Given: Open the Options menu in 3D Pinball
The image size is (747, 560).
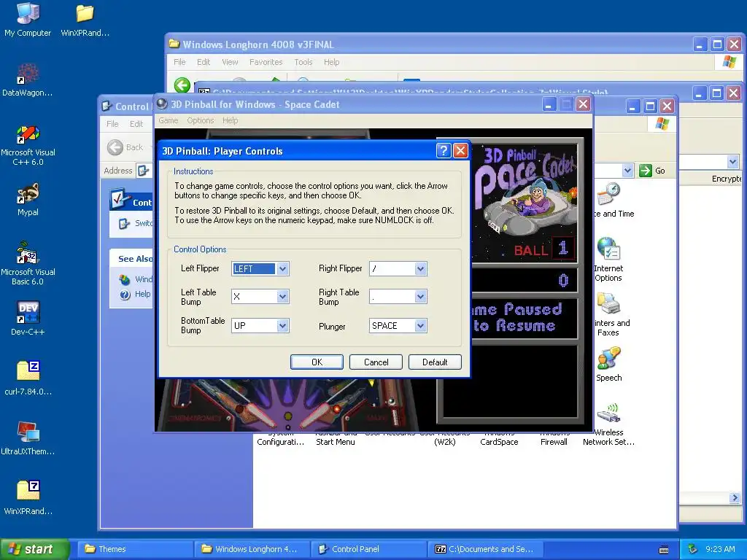Looking at the screenshot, I should coord(200,120).
